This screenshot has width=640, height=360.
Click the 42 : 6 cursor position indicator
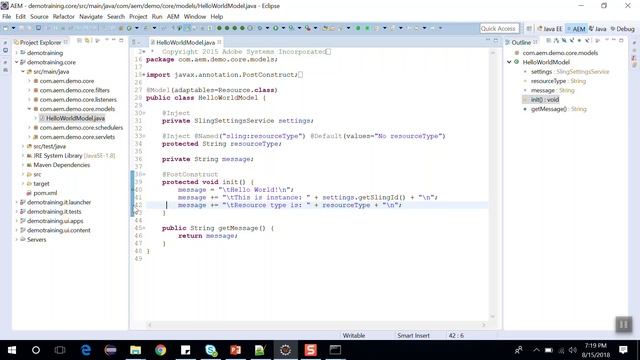(456, 336)
